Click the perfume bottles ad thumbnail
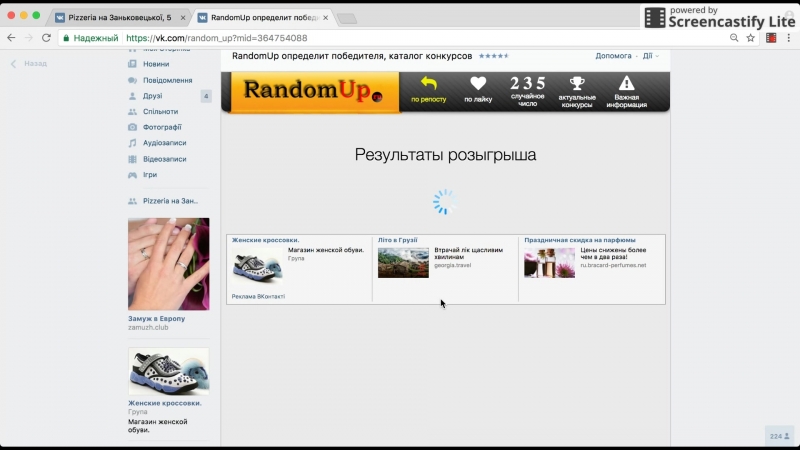The height and width of the screenshot is (450, 800). [549, 263]
